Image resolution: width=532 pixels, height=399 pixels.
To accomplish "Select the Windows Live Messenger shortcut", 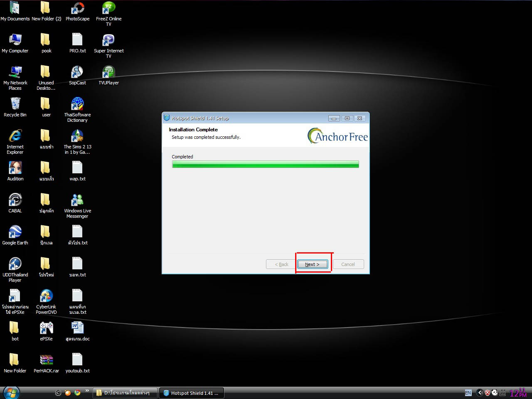I will click(77, 206).
